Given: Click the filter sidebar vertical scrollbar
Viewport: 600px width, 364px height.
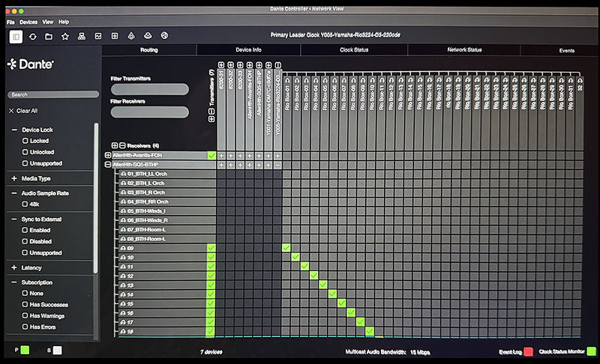Looking at the screenshot, I should coord(96,198).
